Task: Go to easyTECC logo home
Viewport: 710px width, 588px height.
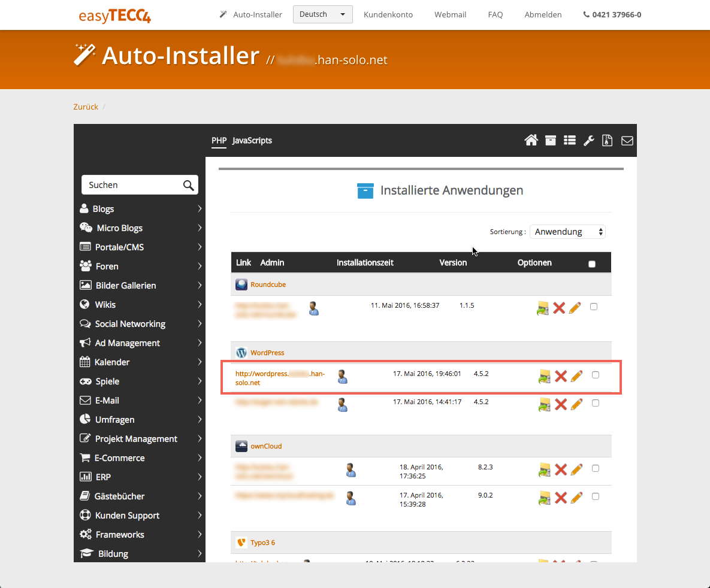Action: [x=114, y=16]
